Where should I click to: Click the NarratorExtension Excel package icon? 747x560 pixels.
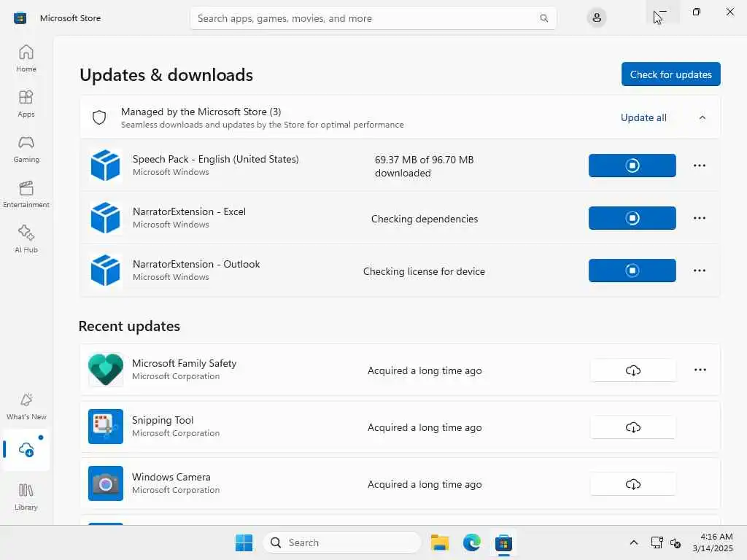pyautogui.click(x=105, y=217)
